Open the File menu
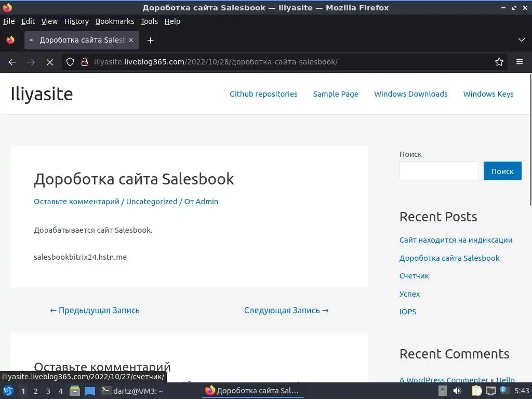This screenshot has width=532, height=399. pos(9,21)
